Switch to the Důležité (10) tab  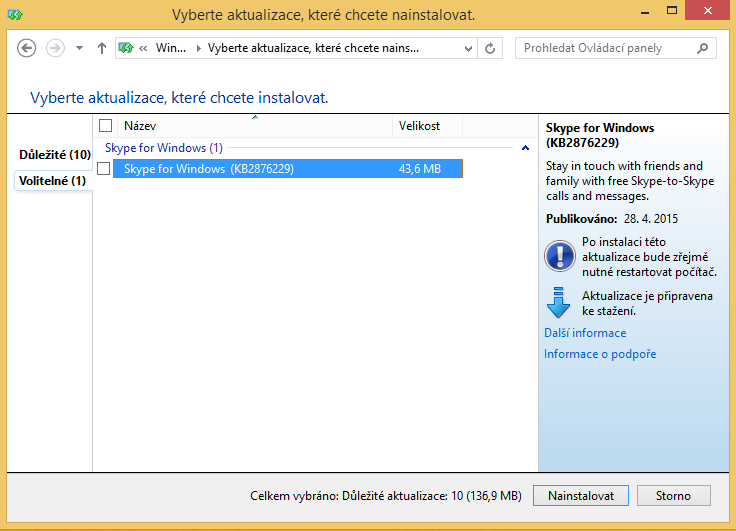(x=54, y=154)
